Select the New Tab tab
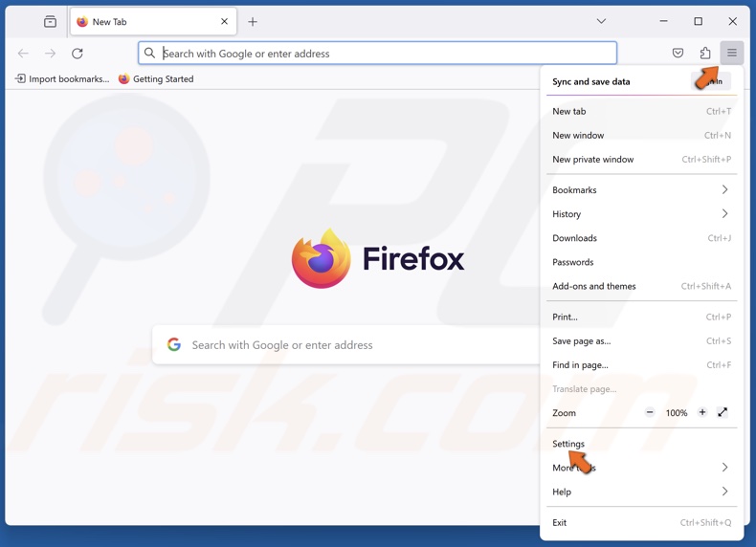The image size is (756, 547). coord(153,22)
